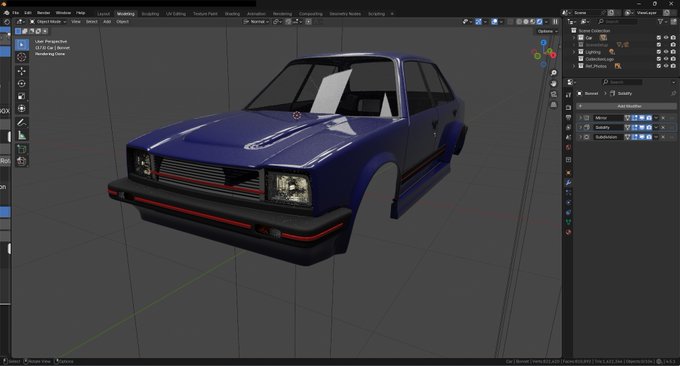Expand the Car collection
This screenshot has height=366, width=680.
click(574, 38)
